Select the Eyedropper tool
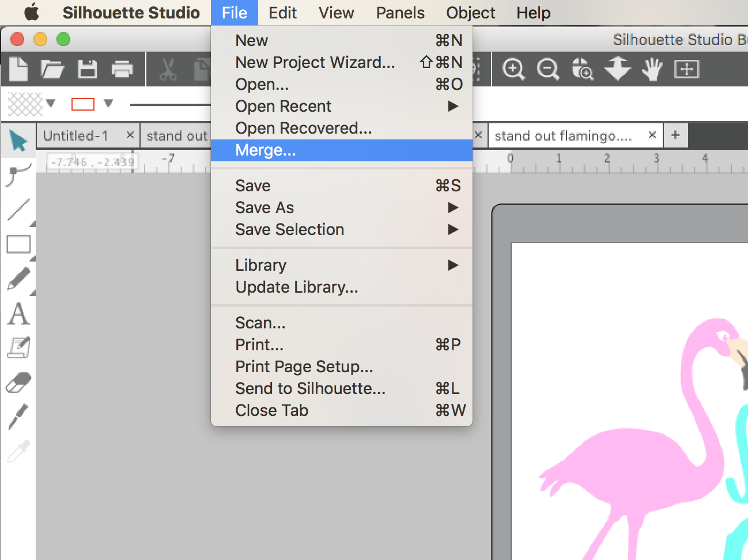The height and width of the screenshot is (560, 748). 18,452
